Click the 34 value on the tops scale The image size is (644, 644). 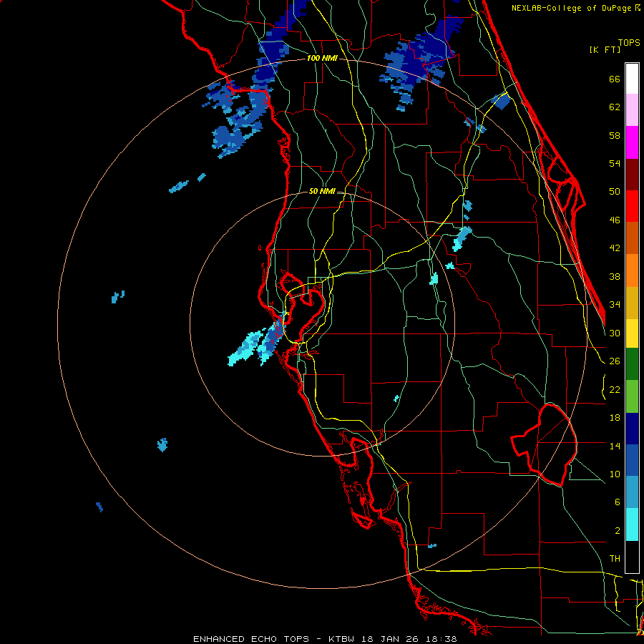click(615, 305)
